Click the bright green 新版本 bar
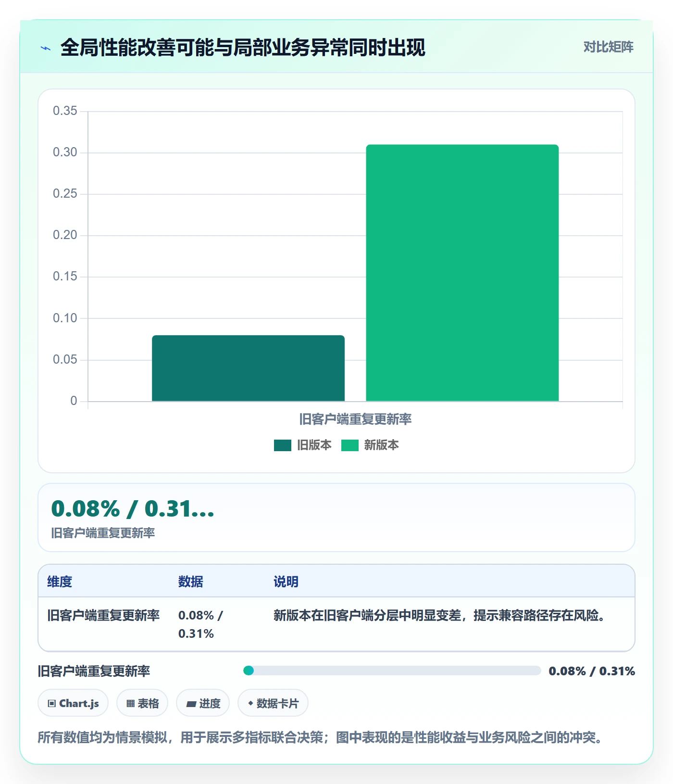This screenshot has width=673, height=784. 462,273
